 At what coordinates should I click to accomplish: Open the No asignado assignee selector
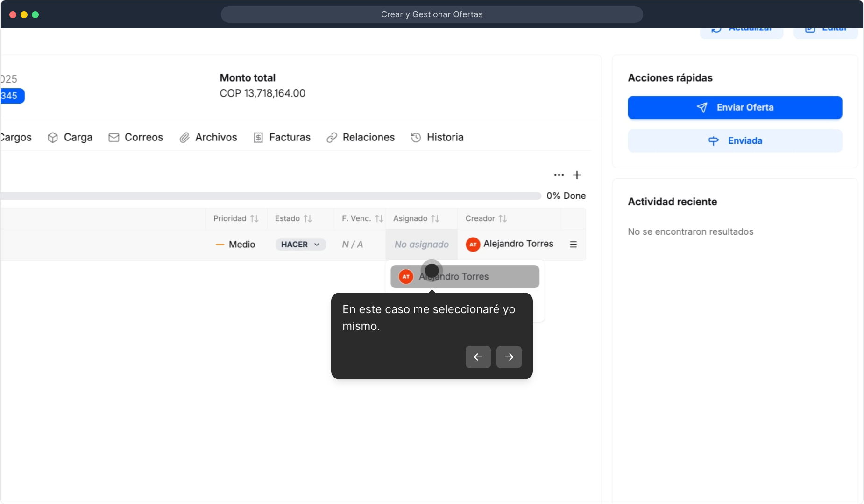coord(421,245)
